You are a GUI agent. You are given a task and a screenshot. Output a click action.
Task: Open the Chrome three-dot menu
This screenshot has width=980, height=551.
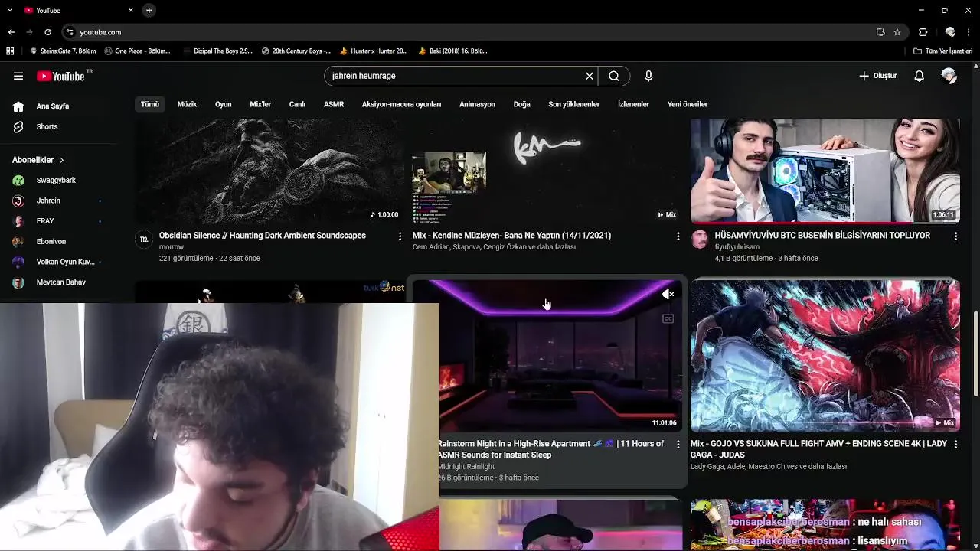[x=970, y=32]
